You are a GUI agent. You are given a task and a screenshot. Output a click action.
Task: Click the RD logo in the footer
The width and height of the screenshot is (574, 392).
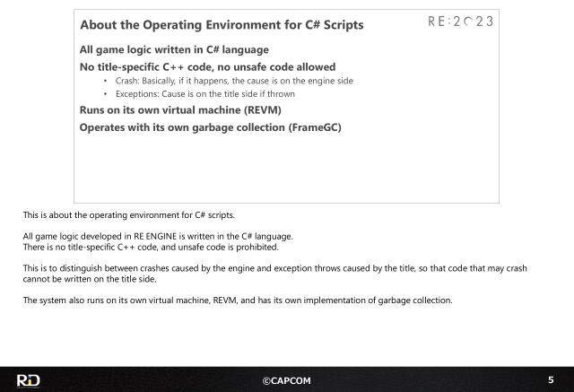pyautogui.click(x=27, y=379)
